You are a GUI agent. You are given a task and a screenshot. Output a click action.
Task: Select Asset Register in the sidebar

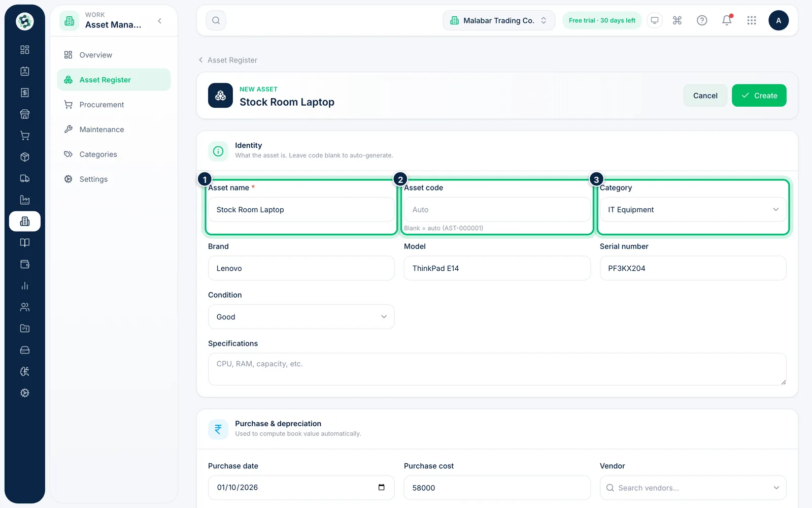tap(114, 80)
